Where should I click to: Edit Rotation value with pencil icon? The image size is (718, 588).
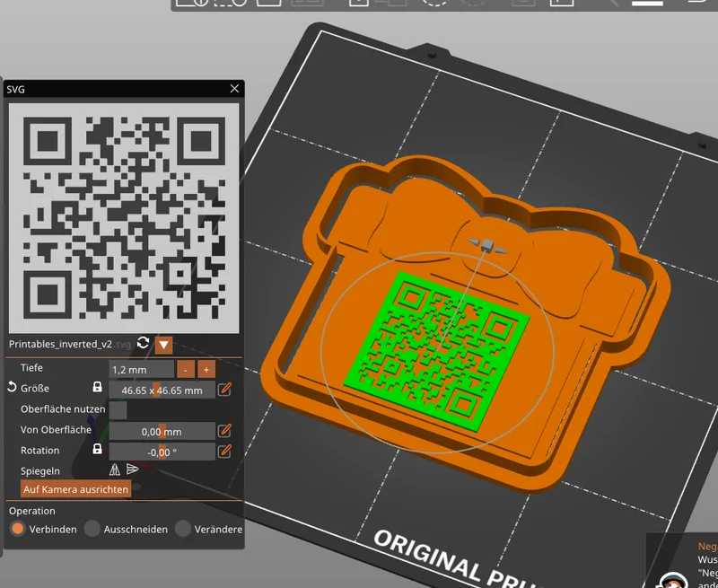tap(224, 452)
